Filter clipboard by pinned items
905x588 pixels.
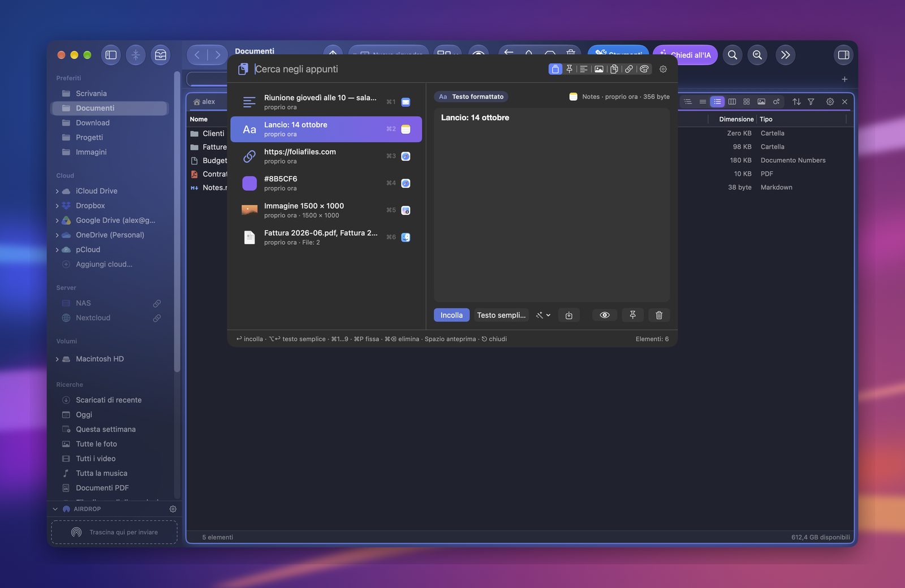pos(570,69)
